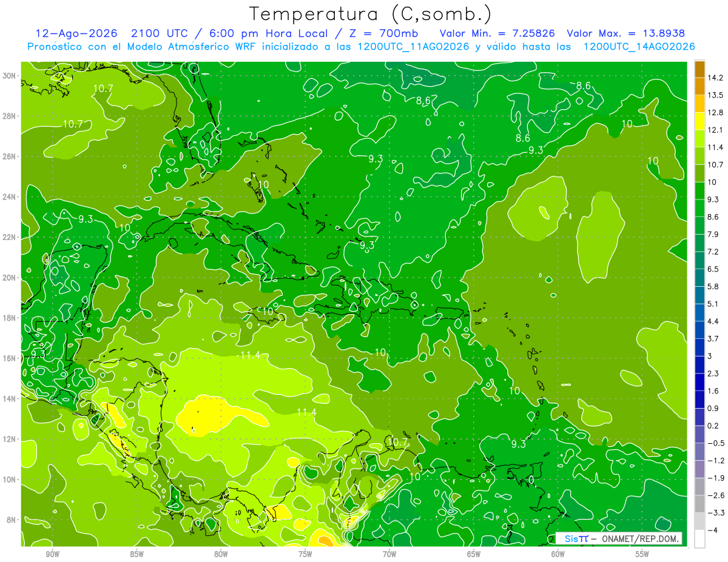Click the '65W' longitude axis label

coord(474,554)
